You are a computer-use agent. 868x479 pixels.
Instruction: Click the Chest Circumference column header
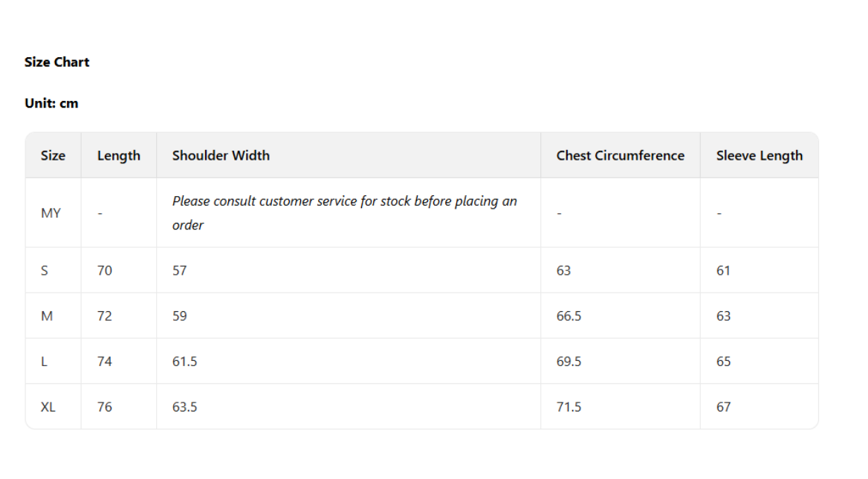620,155
